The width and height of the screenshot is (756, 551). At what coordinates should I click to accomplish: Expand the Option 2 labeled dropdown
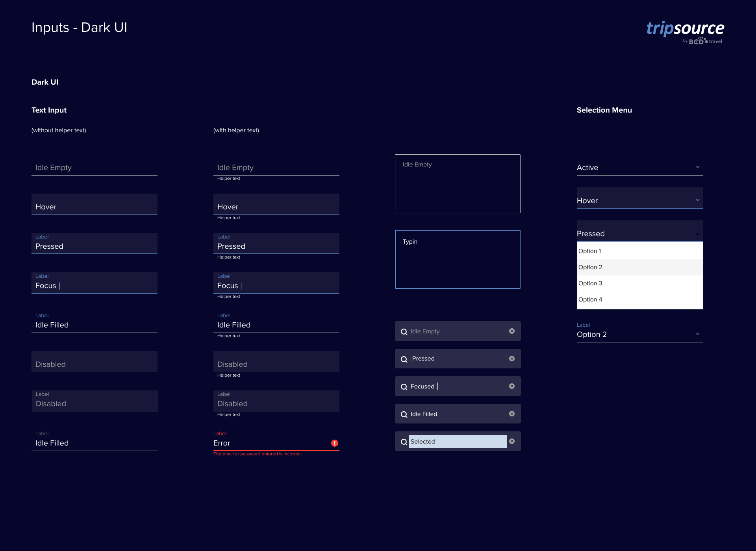tap(698, 334)
